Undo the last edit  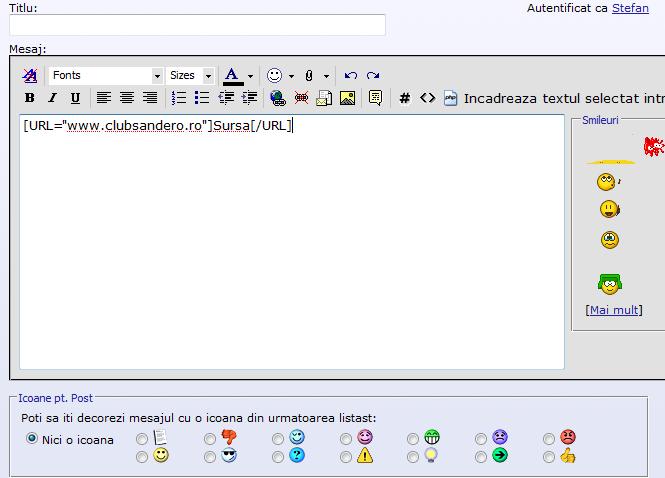coord(350,76)
